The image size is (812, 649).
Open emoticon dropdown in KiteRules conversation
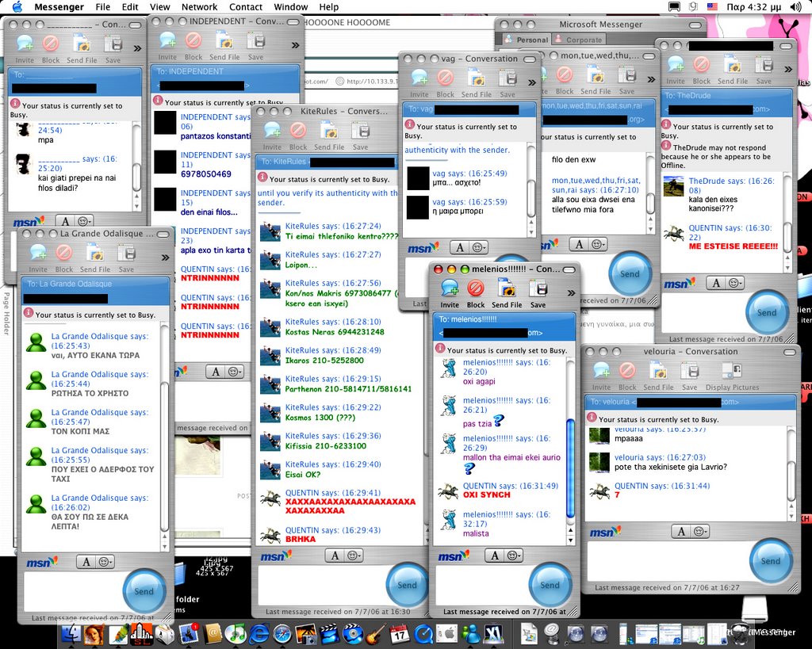tap(354, 555)
